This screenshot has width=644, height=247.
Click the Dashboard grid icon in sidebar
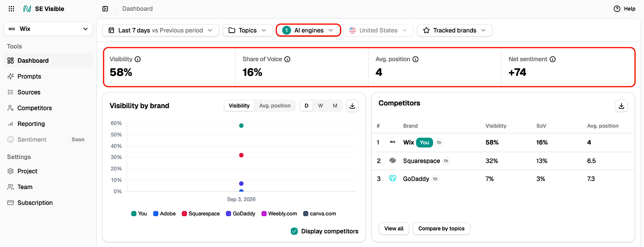[x=11, y=61]
